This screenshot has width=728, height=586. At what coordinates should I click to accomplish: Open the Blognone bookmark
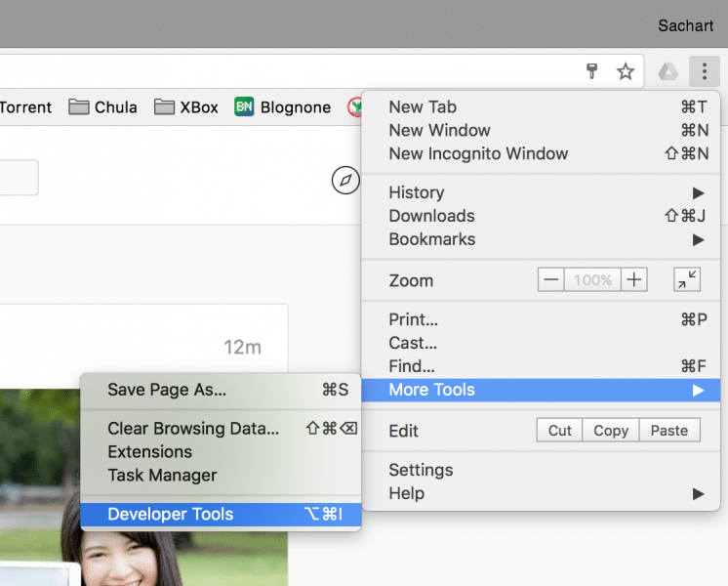(x=282, y=107)
